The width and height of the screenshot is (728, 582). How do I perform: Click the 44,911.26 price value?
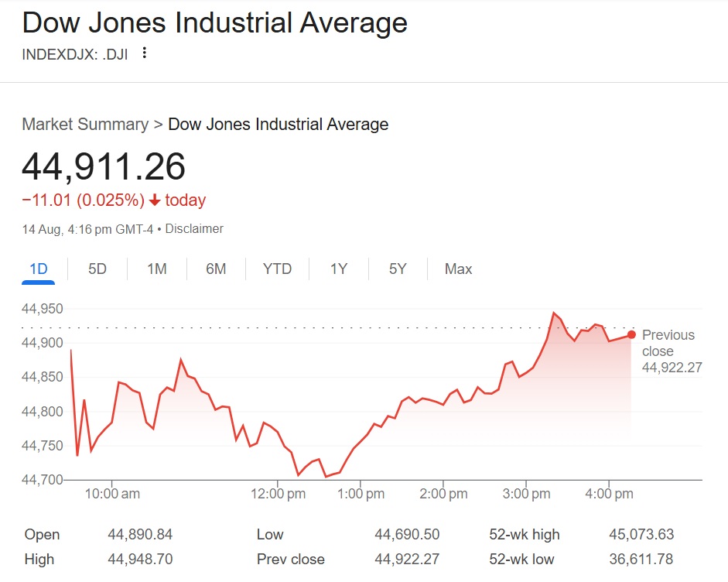point(104,166)
